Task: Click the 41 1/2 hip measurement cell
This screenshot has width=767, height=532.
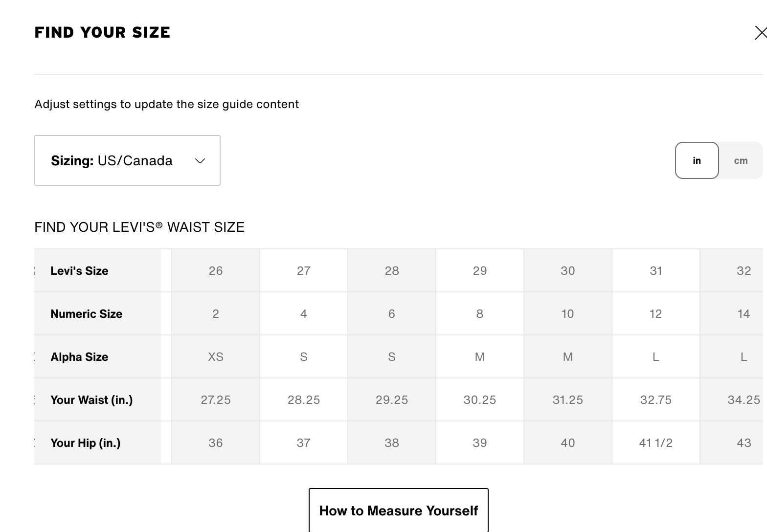Action: 656,443
